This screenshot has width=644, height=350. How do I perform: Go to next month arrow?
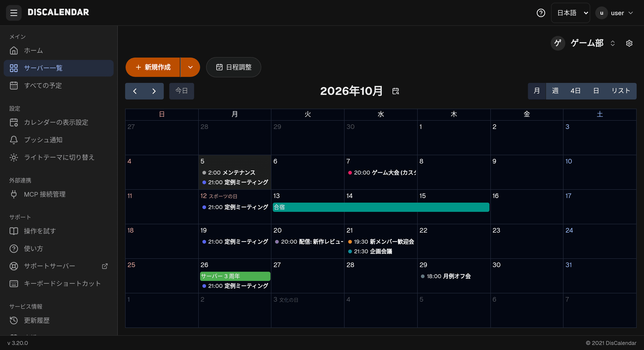point(154,91)
